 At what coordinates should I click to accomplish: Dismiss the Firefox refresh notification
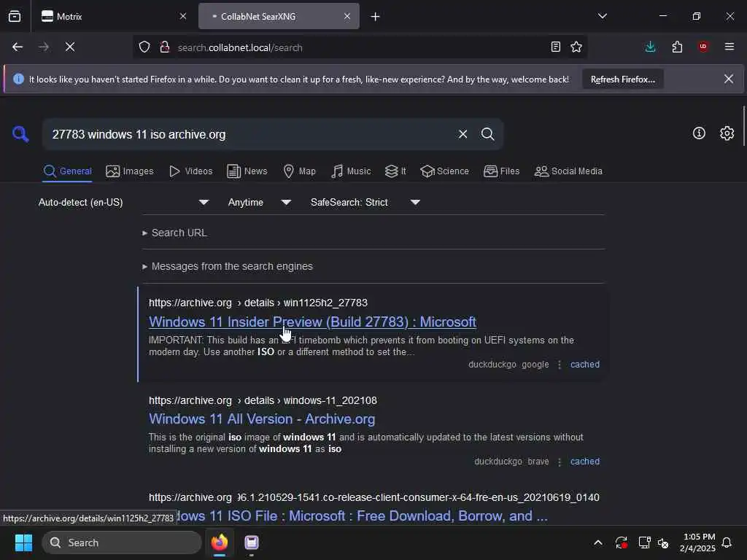coord(729,79)
